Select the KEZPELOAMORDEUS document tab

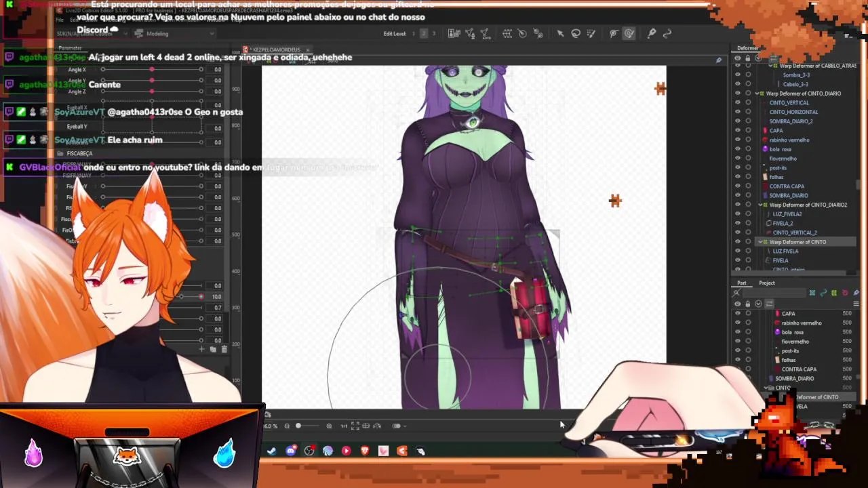[x=276, y=49]
